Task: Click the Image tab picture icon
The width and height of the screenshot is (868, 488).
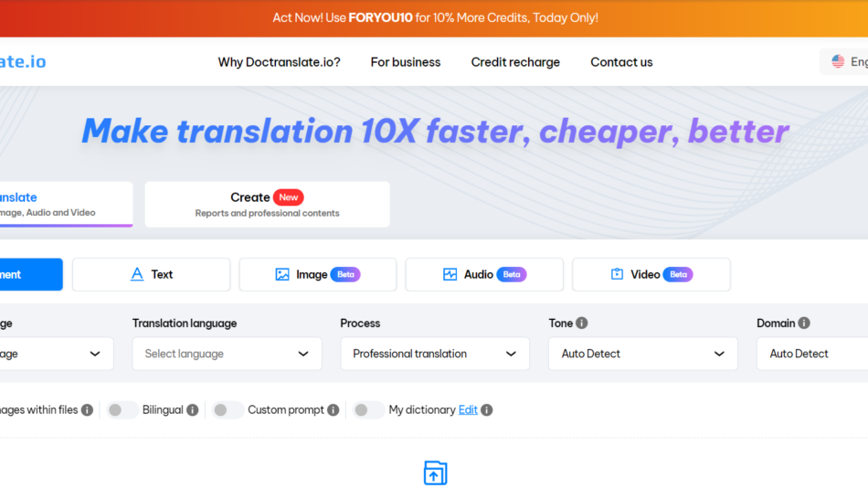Action: point(282,274)
